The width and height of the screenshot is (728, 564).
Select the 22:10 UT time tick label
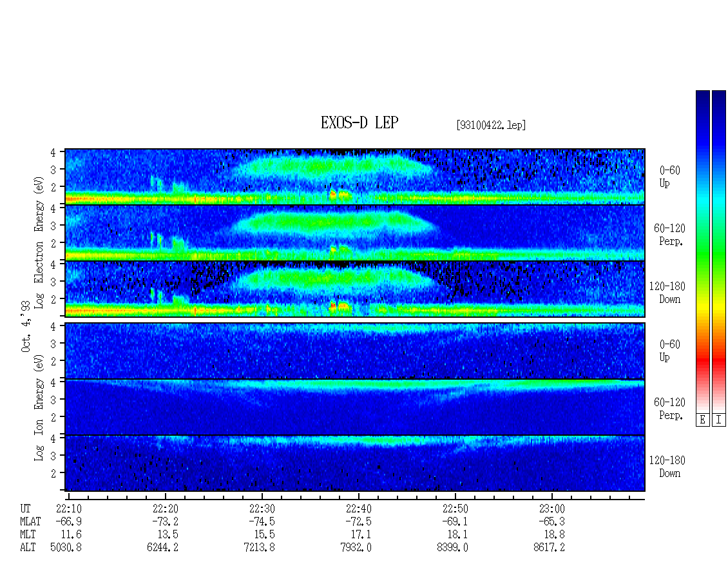point(69,509)
